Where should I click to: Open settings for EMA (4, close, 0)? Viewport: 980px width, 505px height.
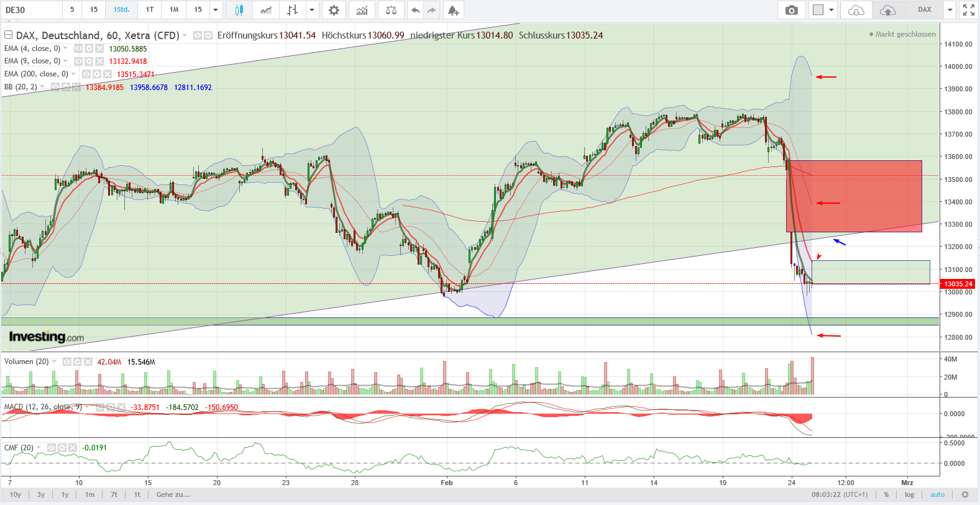(89, 48)
